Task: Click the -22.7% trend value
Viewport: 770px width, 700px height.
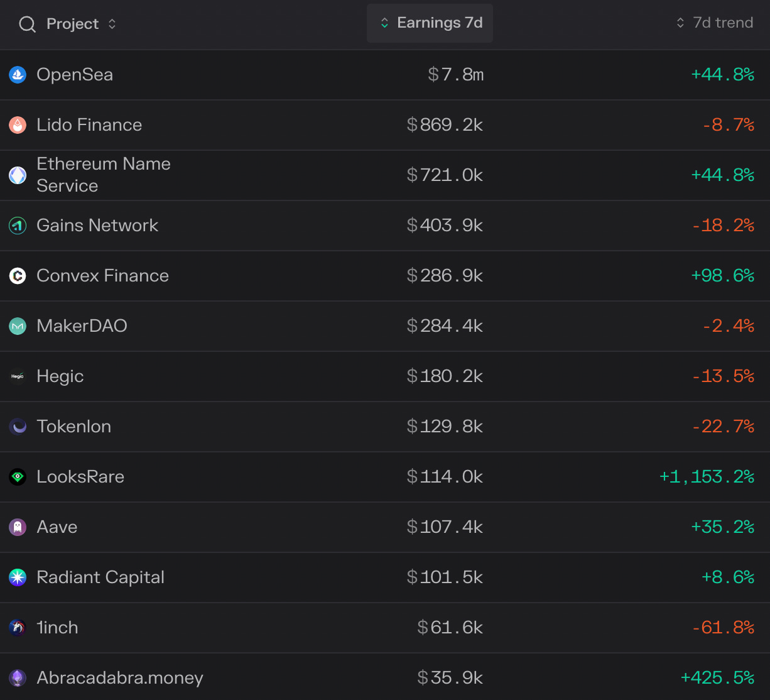Action: click(x=722, y=427)
